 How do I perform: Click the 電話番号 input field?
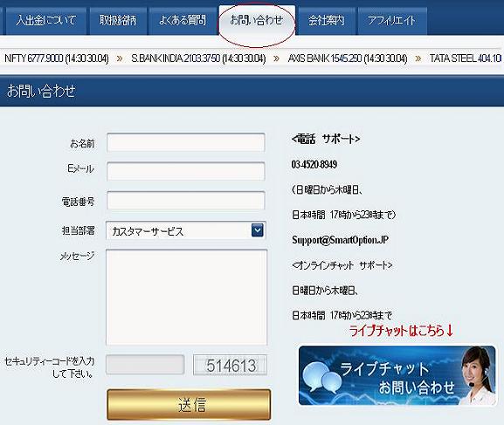click(186, 201)
